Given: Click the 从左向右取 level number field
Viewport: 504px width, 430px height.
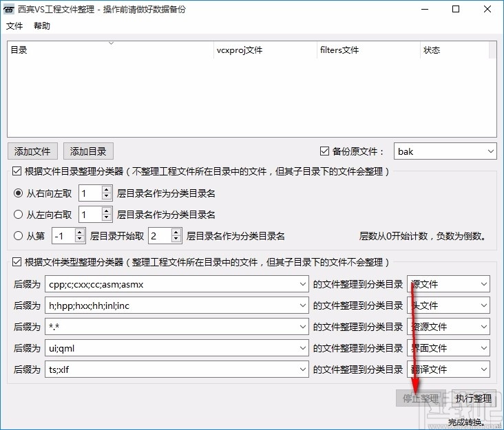Looking at the screenshot, I should click(x=90, y=215).
